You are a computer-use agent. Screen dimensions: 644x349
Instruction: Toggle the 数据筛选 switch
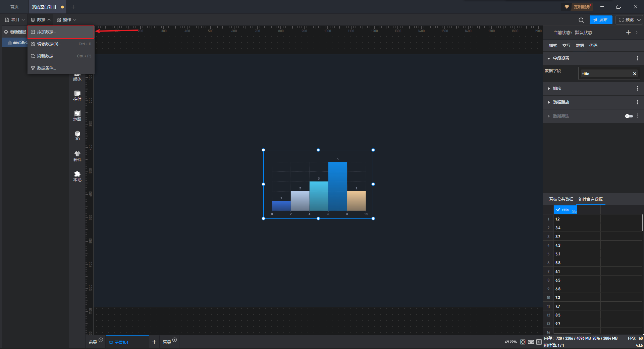629,116
